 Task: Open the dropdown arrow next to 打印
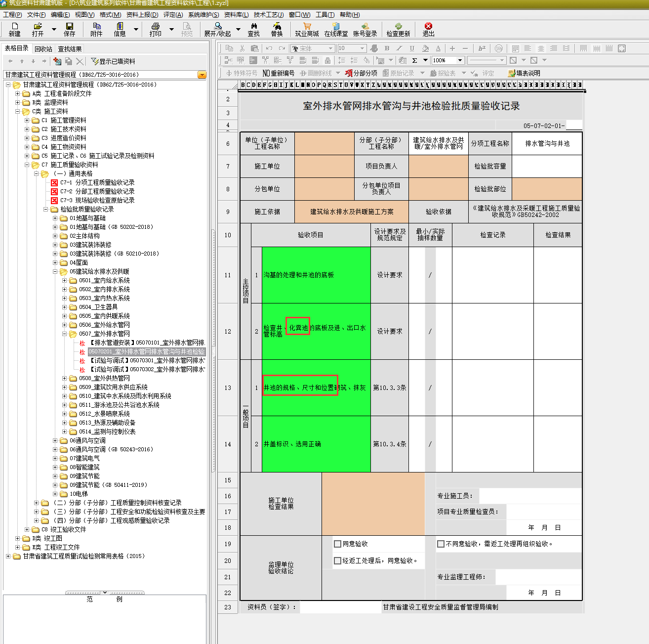pos(171,29)
